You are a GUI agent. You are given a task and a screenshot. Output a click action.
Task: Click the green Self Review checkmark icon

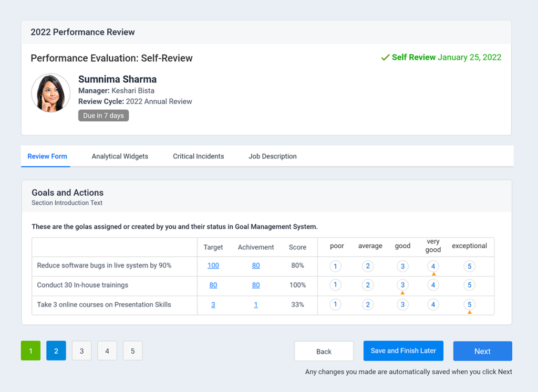[x=385, y=58]
